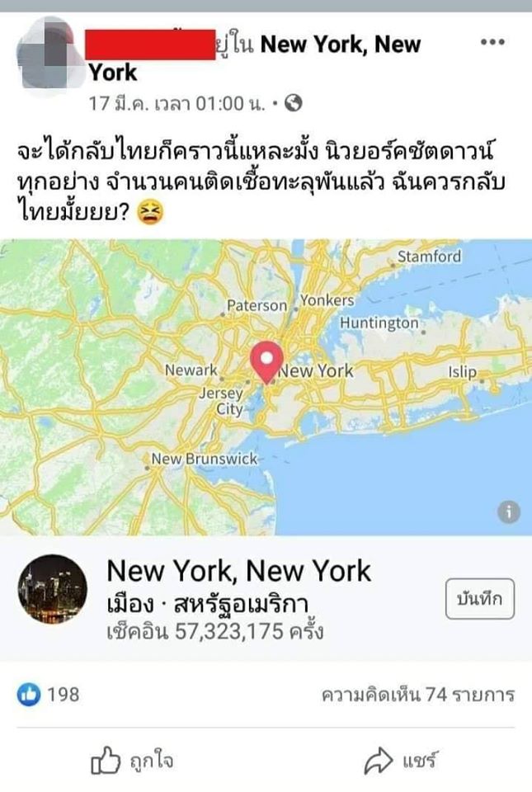Image resolution: width=532 pixels, height=792 pixels.
Task: Tap the thumbs-up ถูกใจ icon
Action: pyautogui.click(x=106, y=760)
